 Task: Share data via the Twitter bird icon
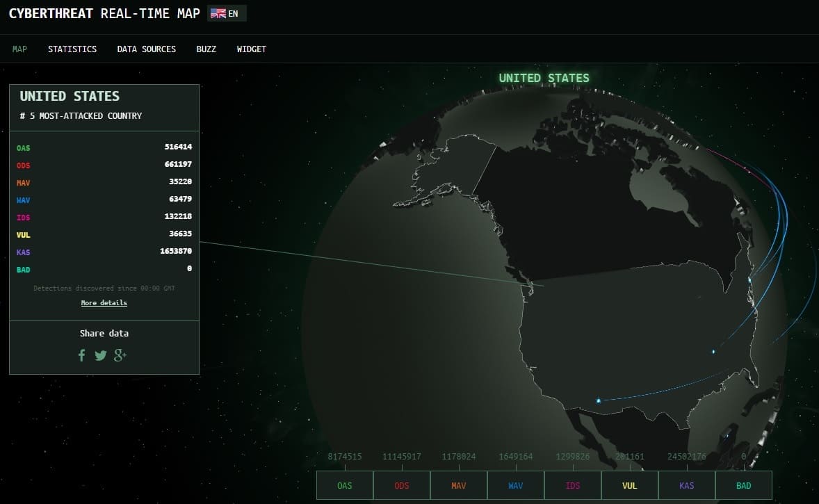tap(101, 356)
